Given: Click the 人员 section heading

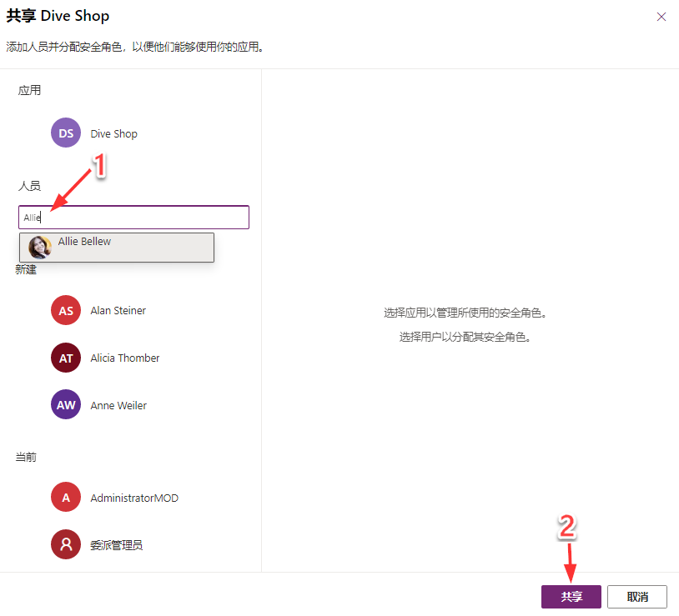Looking at the screenshot, I should (x=29, y=186).
